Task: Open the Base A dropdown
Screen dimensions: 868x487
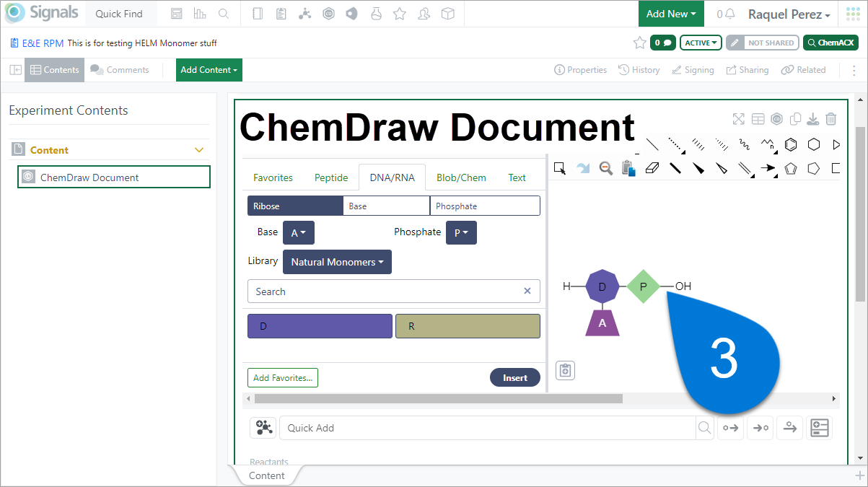Action: pyautogui.click(x=299, y=233)
